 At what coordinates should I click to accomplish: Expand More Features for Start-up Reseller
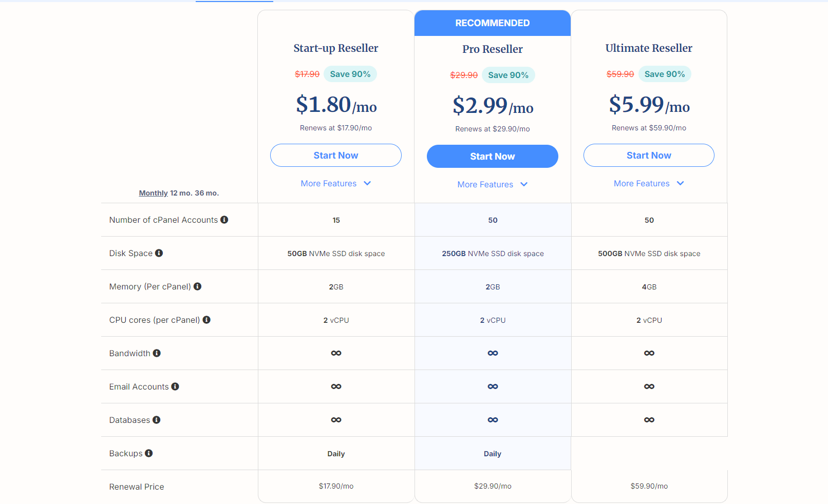(x=336, y=183)
